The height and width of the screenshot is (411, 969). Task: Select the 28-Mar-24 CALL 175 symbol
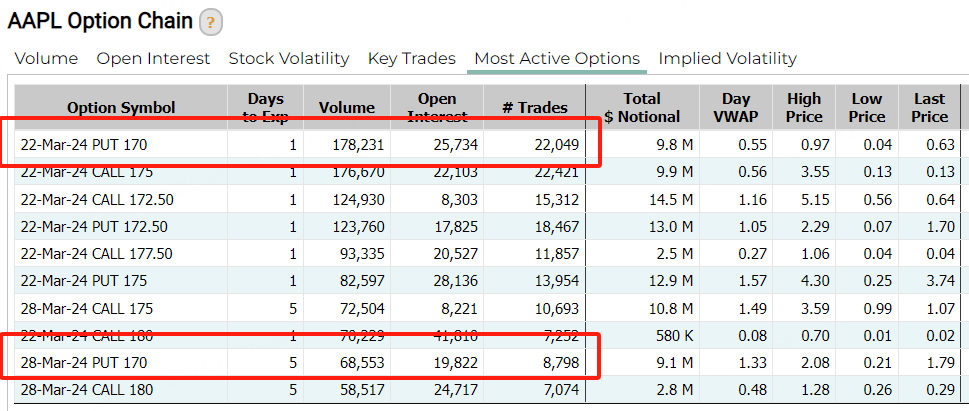click(x=87, y=308)
